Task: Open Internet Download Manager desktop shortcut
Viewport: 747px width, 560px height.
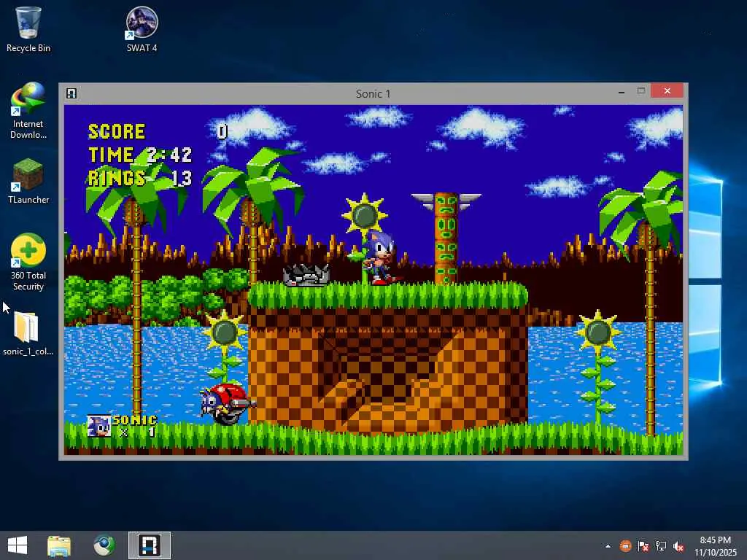Action: pos(28,111)
